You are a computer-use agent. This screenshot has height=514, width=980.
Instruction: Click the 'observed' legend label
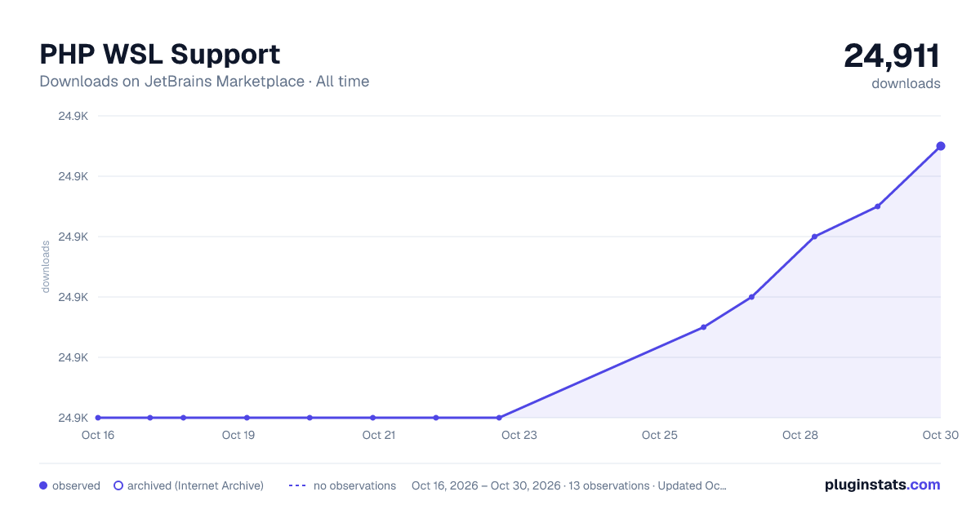pos(76,485)
